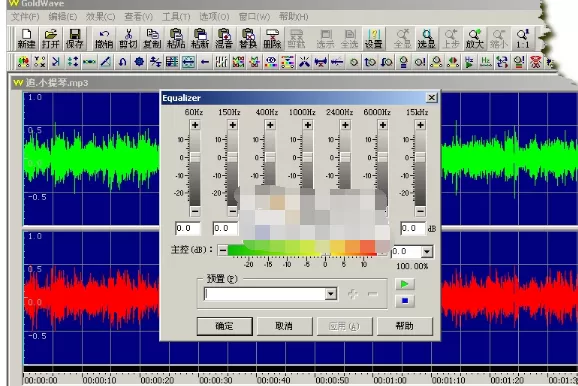The width and height of the screenshot is (578, 386).
Task: Click the plus button above the 150Hz slider
Action: [233, 125]
